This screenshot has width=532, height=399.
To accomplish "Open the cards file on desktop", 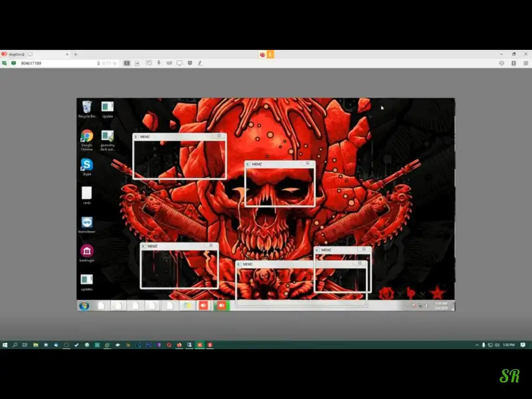I will 87,195.
